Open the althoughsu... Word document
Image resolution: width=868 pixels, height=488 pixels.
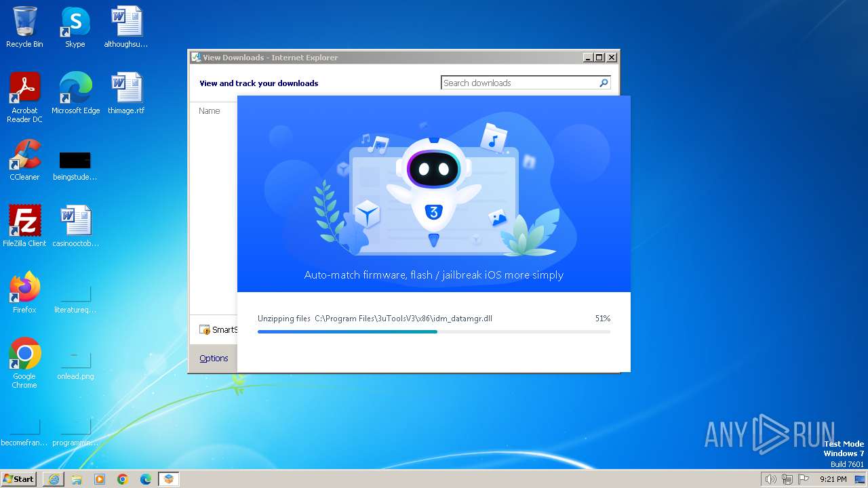pos(126,27)
